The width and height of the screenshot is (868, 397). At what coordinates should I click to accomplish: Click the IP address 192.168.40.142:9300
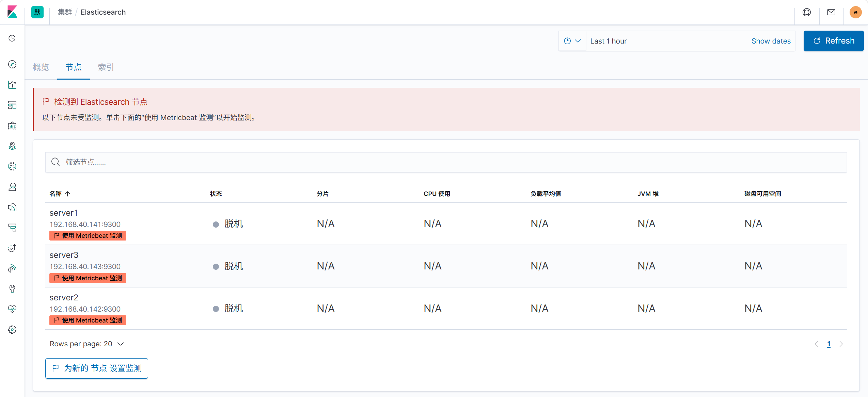tap(85, 309)
